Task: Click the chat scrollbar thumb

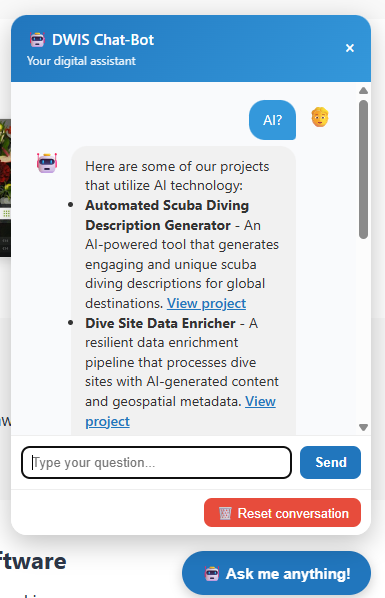Action: [363, 169]
